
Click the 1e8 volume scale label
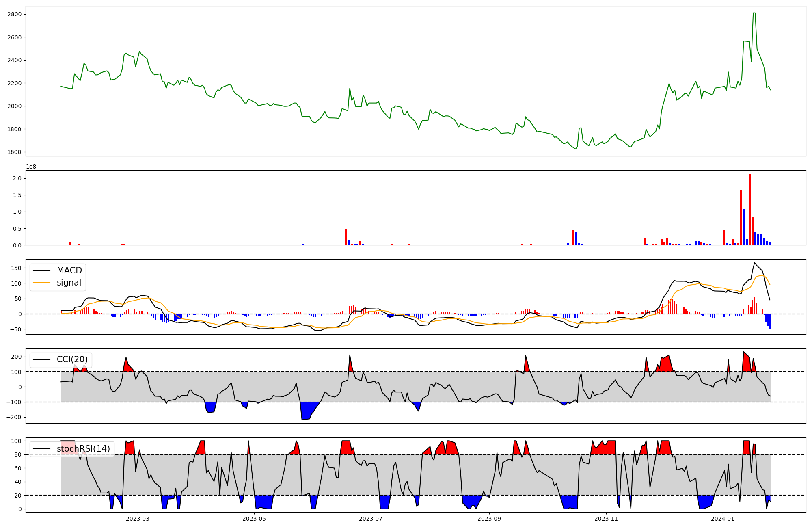pyautogui.click(x=31, y=167)
